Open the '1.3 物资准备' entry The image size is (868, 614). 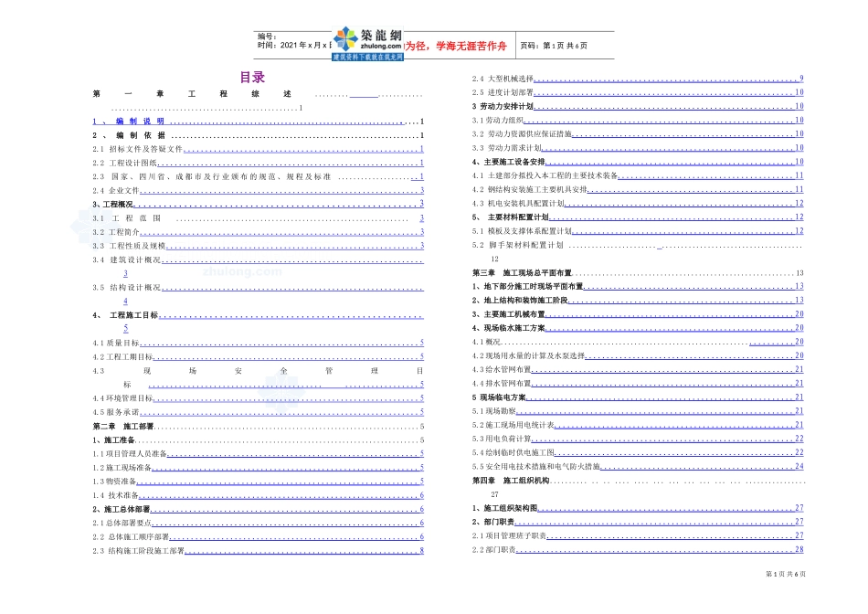coord(258,482)
